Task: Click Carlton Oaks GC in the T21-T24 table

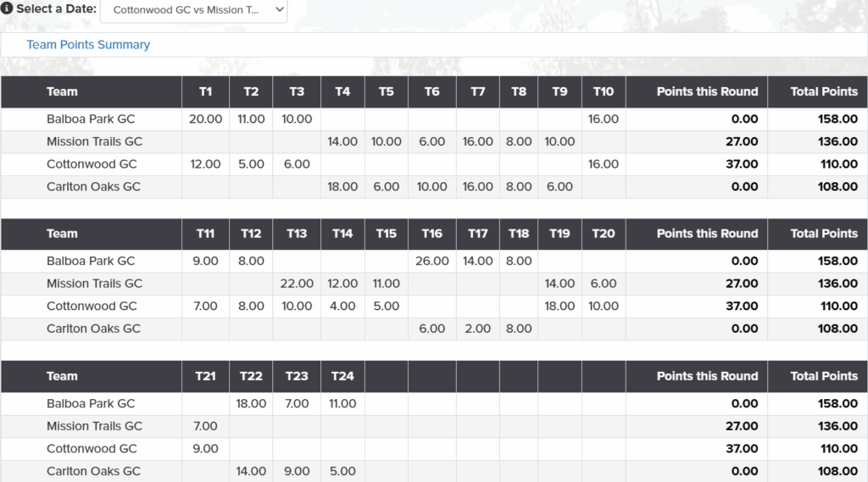Action: pos(93,471)
